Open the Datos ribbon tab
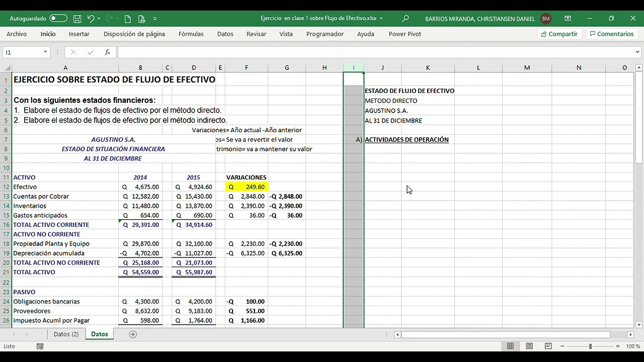The height and width of the screenshot is (362, 644). click(225, 34)
